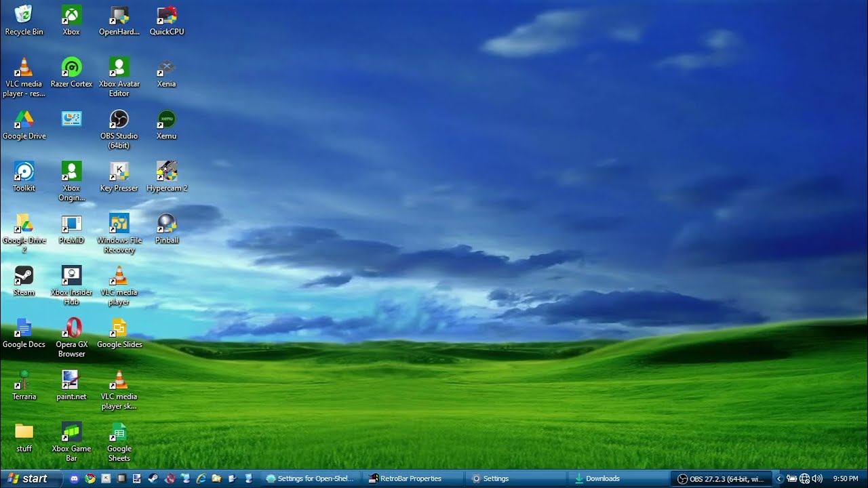The height and width of the screenshot is (488, 868).
Task: Select the OpenHard... desktop shortcut
Action: [x=119, y=20]
